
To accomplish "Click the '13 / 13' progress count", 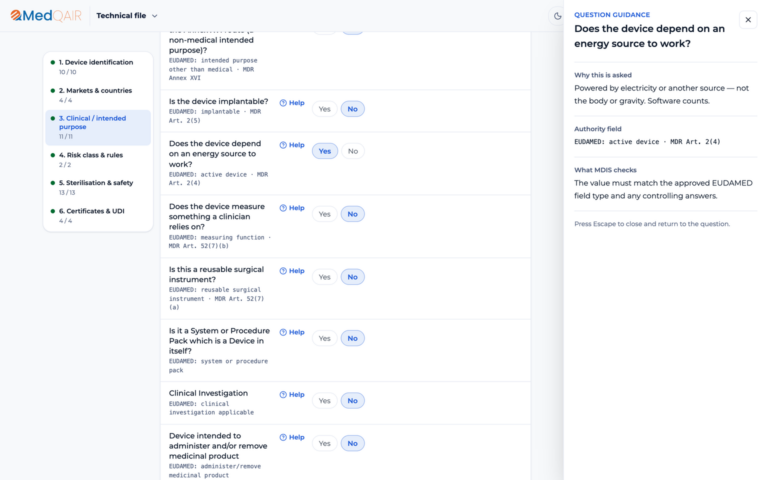I will (67, 192).
